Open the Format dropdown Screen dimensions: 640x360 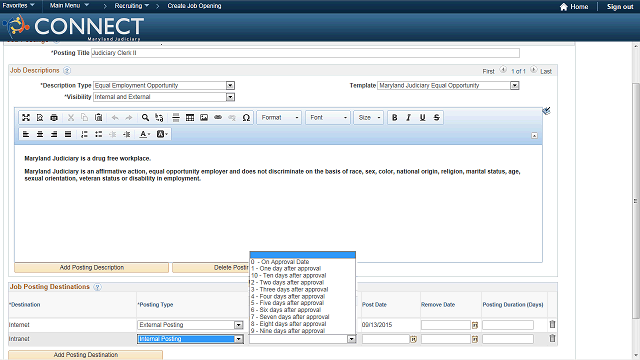[x=280, y=118]
